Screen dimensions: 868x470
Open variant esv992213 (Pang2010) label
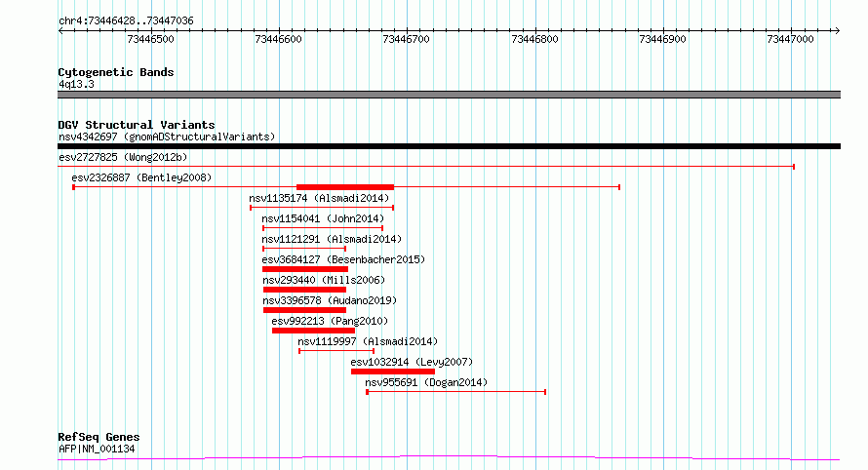(330, 321)
